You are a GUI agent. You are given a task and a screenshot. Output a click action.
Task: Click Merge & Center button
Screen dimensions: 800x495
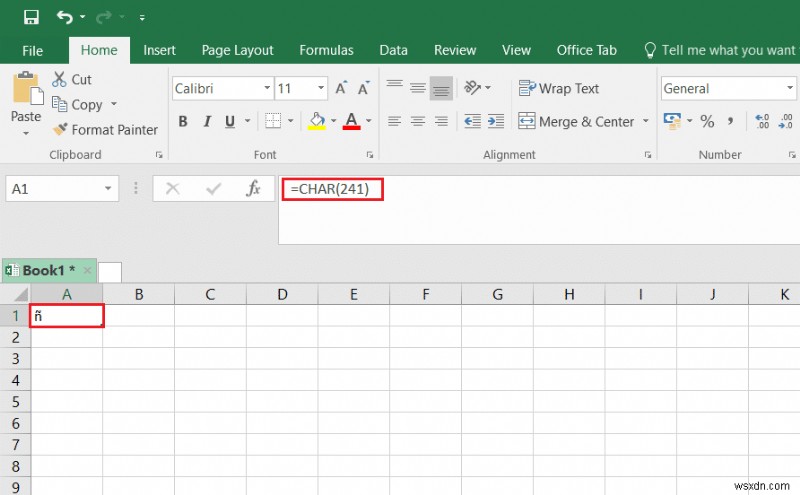(x=576, y=121)
